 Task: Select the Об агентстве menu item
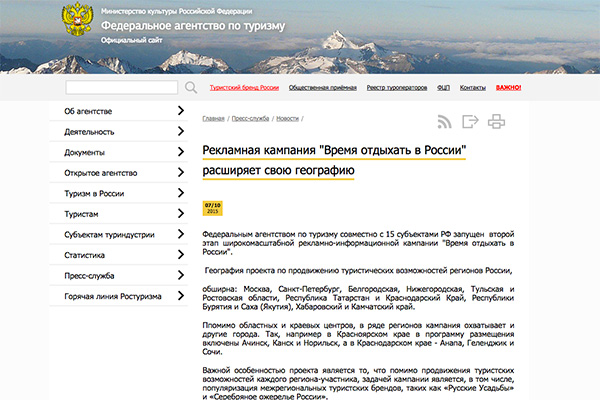(119, 111)
